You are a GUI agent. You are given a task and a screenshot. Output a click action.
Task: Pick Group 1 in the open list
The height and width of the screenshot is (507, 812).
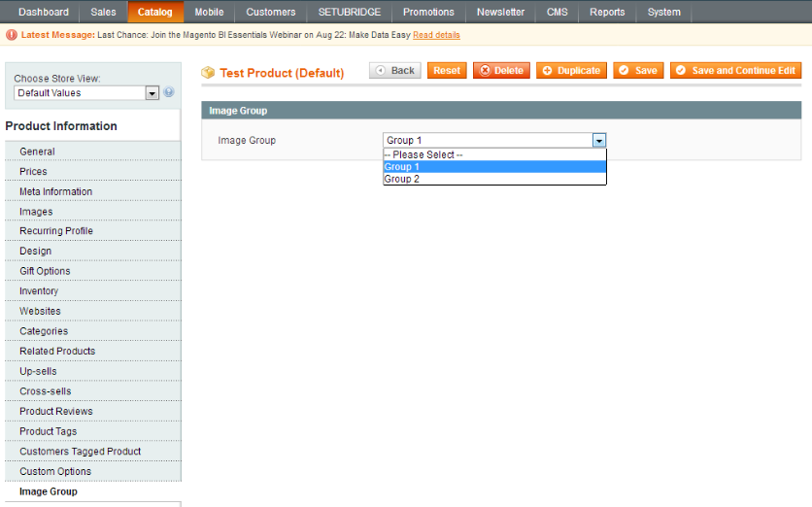point(402,167)
